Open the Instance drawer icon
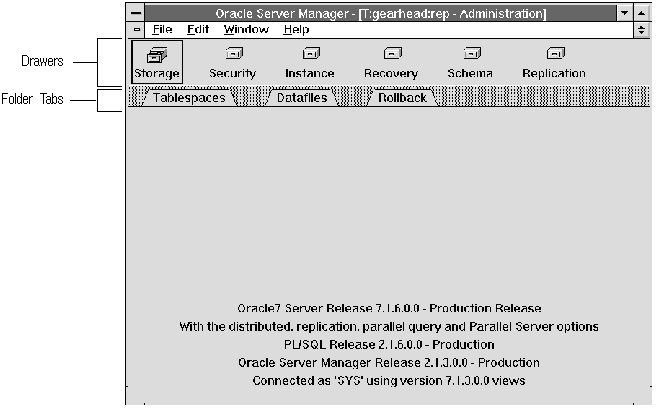Screen dimensions: 656x409 point(310,63)
